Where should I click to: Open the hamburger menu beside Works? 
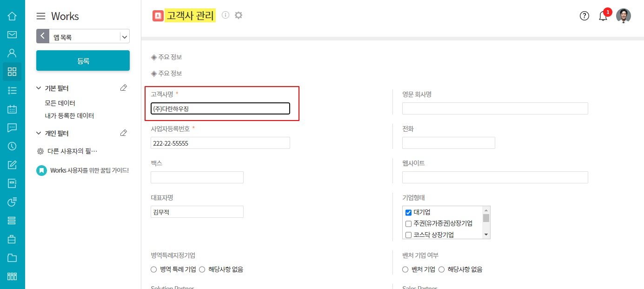pos(41,16)
